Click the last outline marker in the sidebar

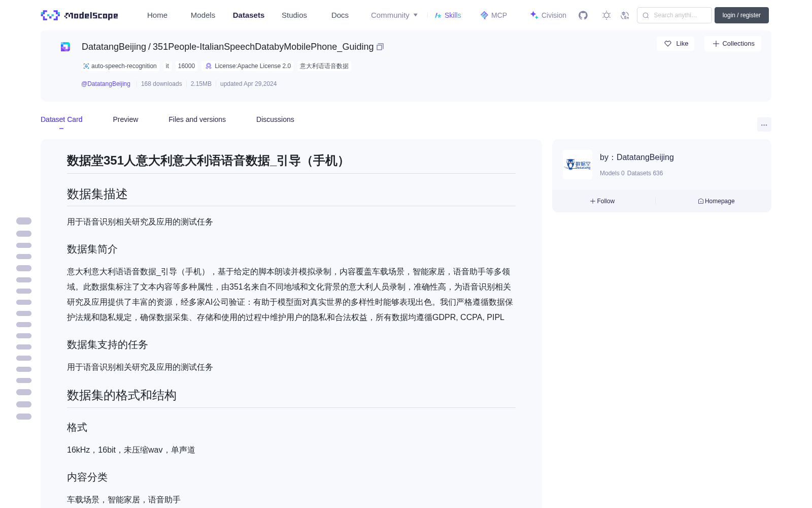(24, 417)
